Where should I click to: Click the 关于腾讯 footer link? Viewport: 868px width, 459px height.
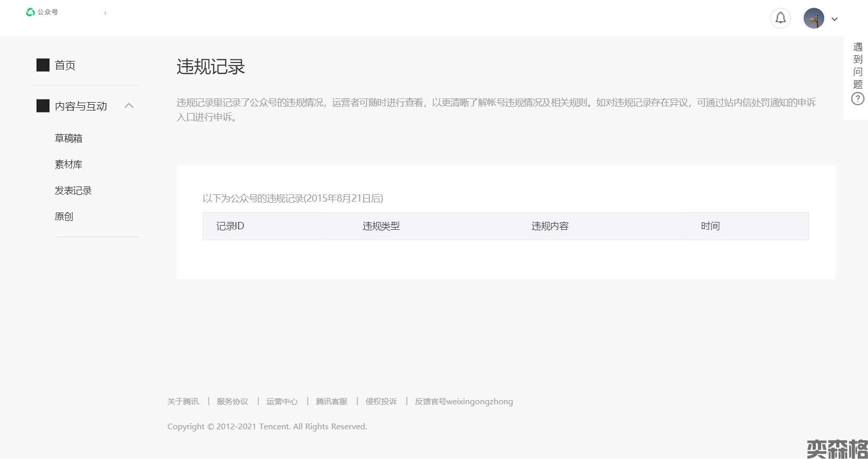pos(183,402)
